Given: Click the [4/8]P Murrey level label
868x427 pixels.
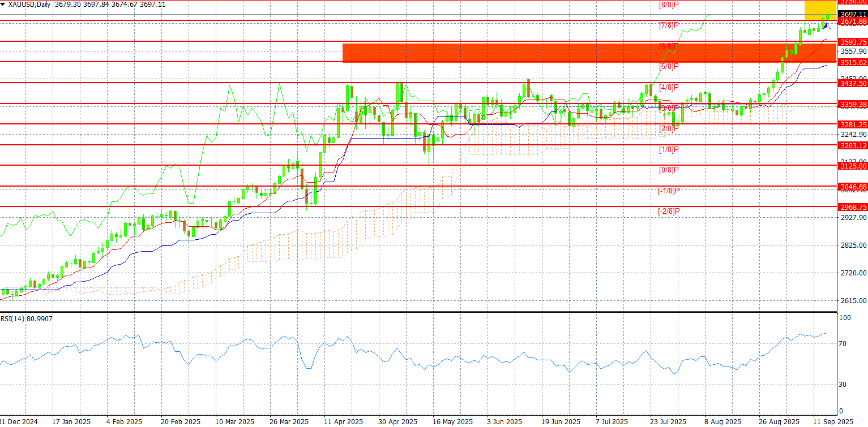Looking at the screenshot, I should [x=668, y=88].
